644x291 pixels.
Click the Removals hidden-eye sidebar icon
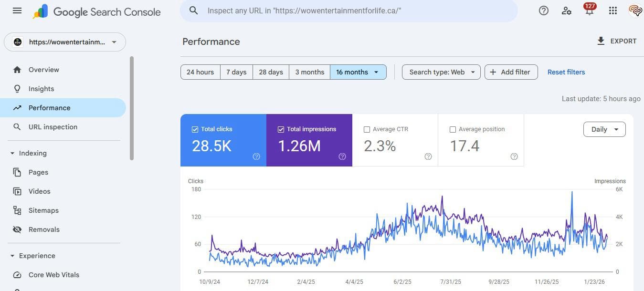17,229
